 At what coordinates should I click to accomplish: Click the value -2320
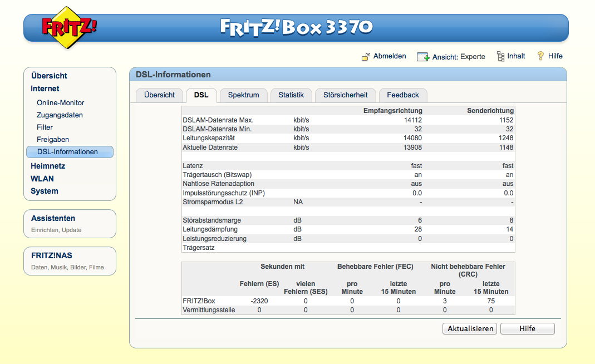point(259,301)
